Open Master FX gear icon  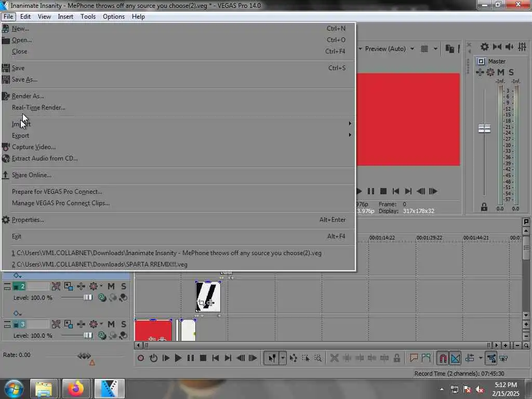(490, 72)
